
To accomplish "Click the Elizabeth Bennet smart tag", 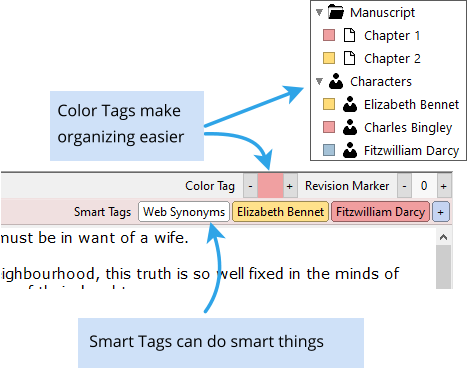I will pos(280,212).
